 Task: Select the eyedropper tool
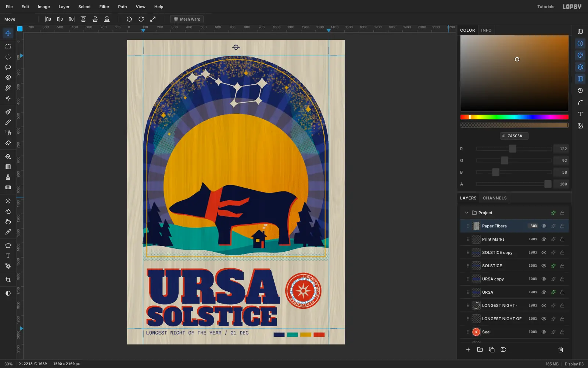pos(8,232)
